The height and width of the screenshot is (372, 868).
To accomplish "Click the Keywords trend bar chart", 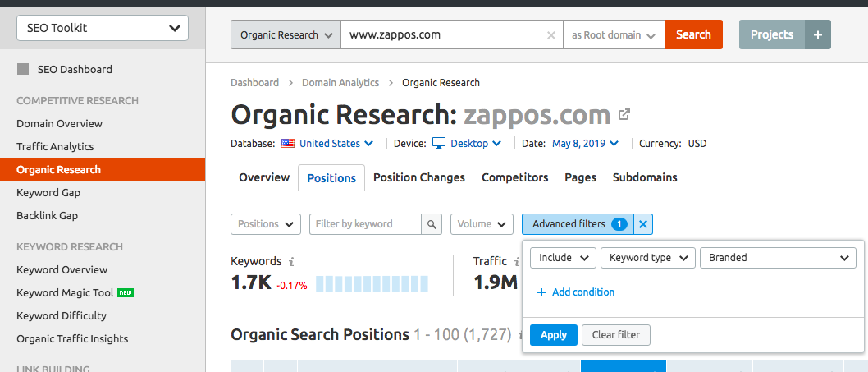I will [372, 283].
